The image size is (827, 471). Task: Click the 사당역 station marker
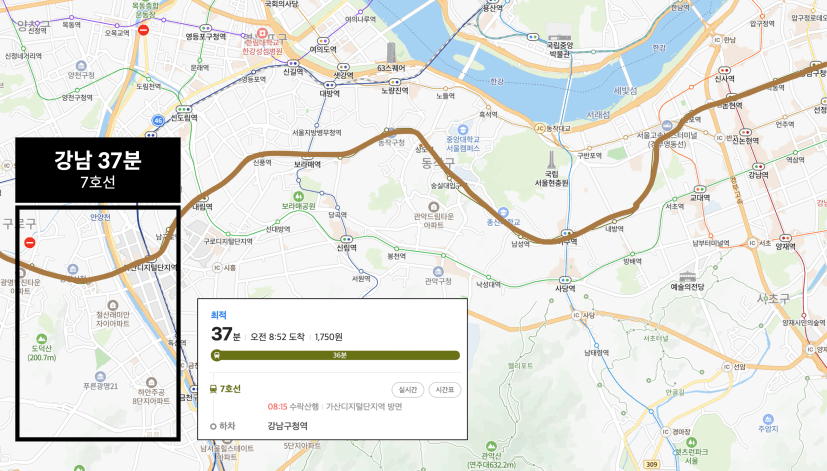click(x=565, y=280)
